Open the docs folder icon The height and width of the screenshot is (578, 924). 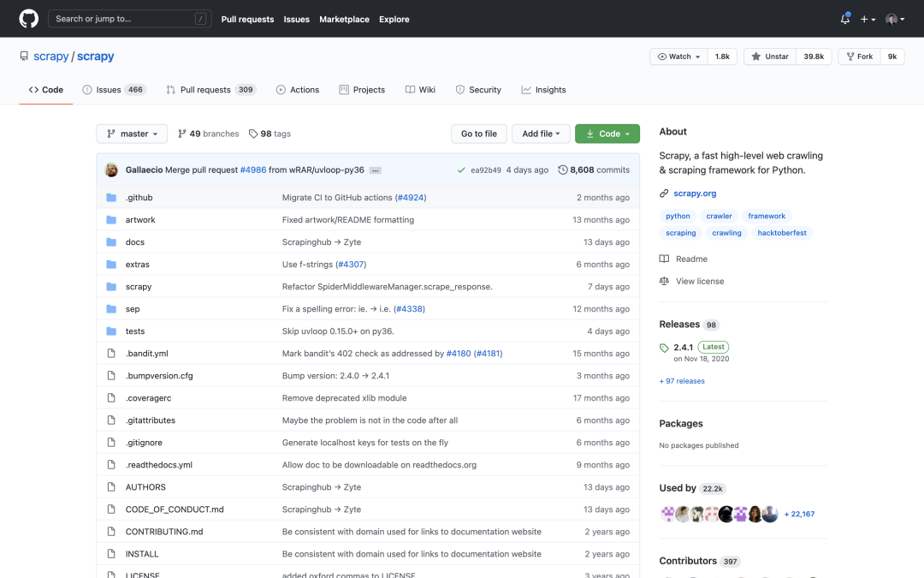click(111, 241)
